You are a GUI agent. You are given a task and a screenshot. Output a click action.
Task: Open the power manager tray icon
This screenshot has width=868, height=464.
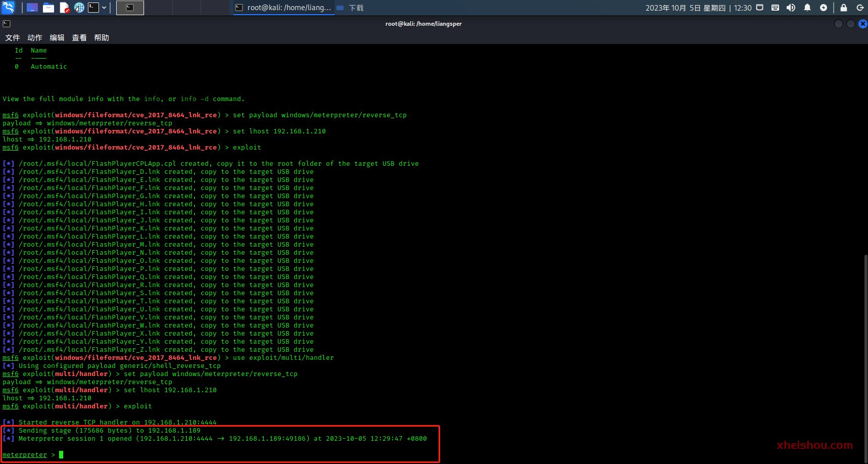click(x=824, y=8)
